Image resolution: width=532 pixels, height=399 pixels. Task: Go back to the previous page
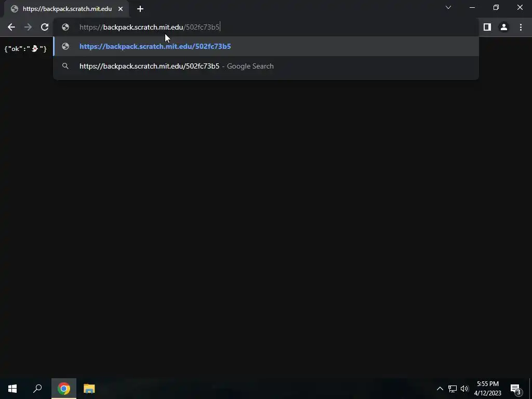[11, 27]
